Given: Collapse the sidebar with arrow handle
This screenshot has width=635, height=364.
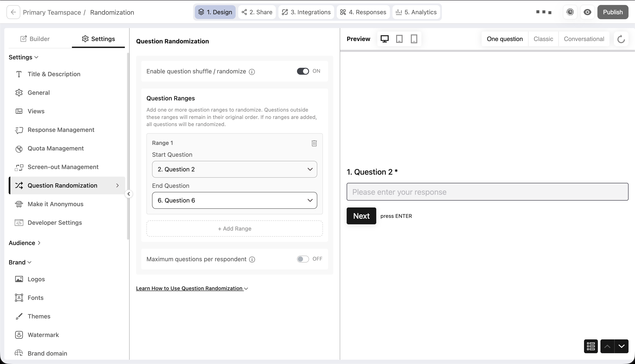Looking at the screenshot, I should [129, 194].
